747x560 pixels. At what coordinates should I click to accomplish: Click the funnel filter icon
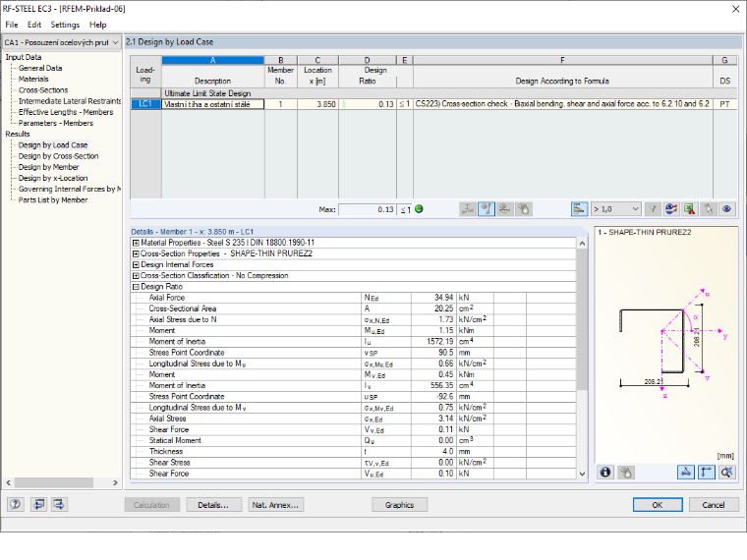click(x=654, y=209)
